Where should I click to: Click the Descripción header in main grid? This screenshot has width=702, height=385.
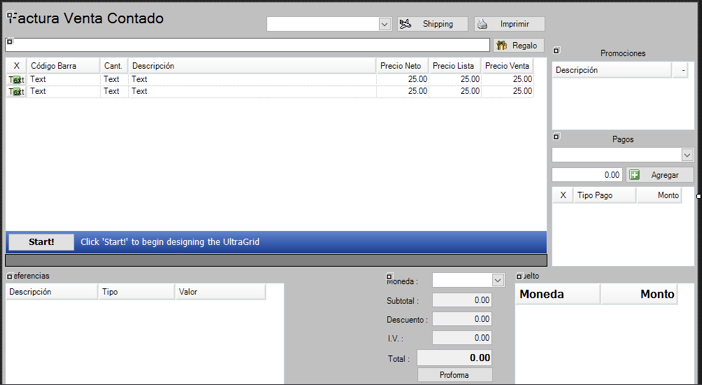252,66
